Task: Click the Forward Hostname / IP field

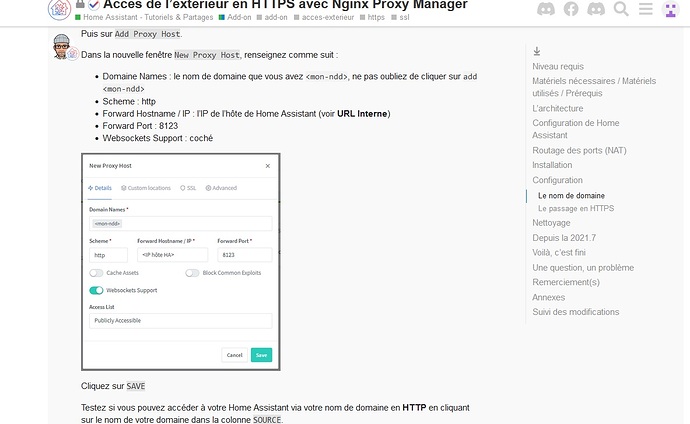Action: (x=172, y=255)
